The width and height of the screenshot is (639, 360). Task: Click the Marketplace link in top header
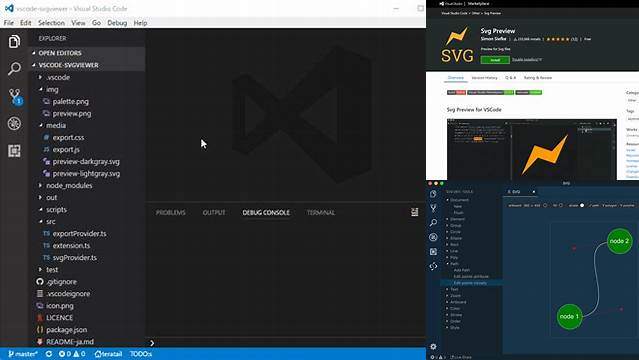[478, 4]
